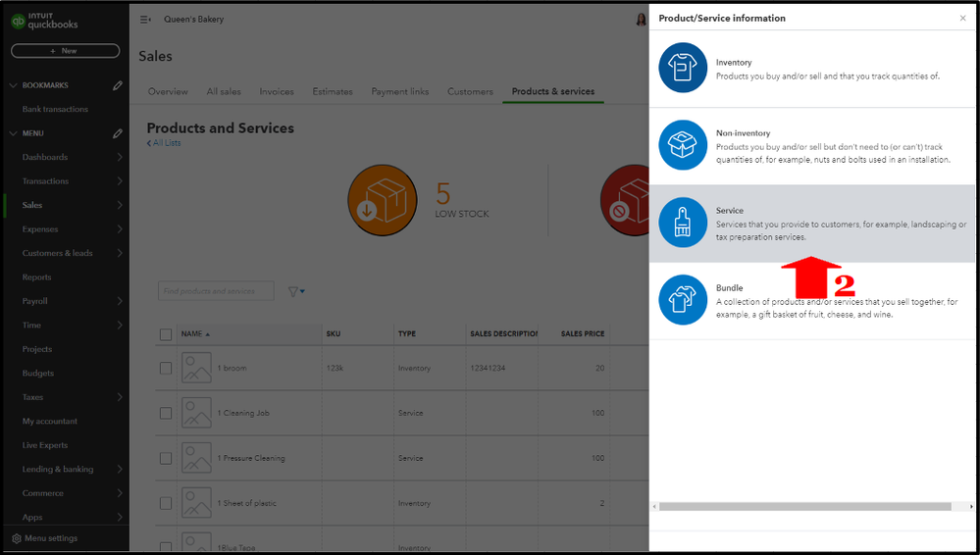Viewport: 980px width, 555px height.
Task: Click the 12341234 sales description cell
Action: tap(488, 368)
